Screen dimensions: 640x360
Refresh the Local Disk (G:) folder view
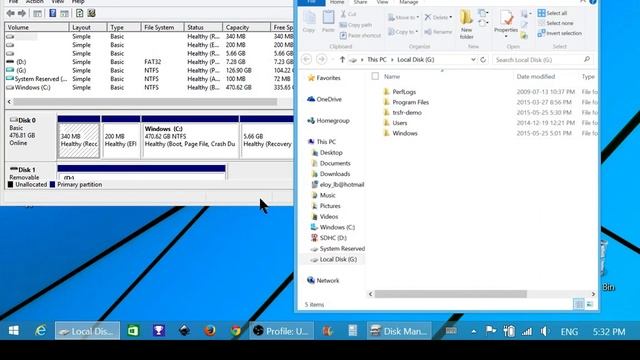coord(483,60)
